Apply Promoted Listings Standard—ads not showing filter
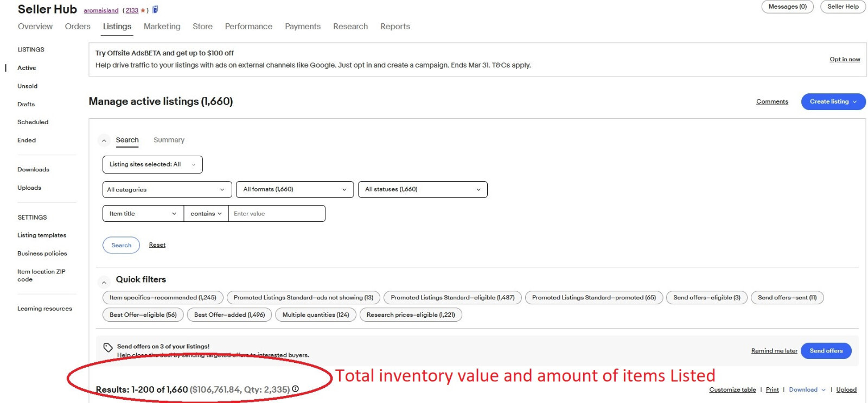Screen dimensions: 868x403 (303, 298)
